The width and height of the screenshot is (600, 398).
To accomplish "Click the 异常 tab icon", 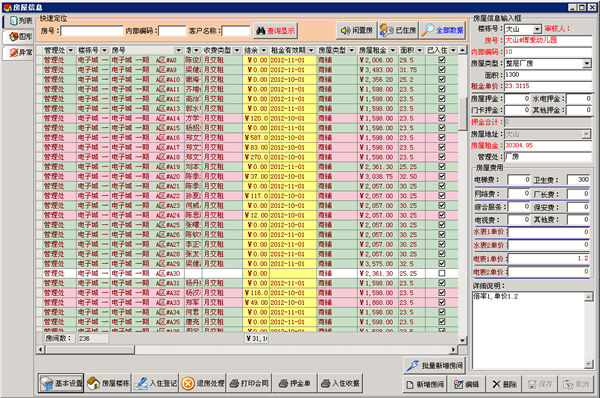I will [14, 52].
